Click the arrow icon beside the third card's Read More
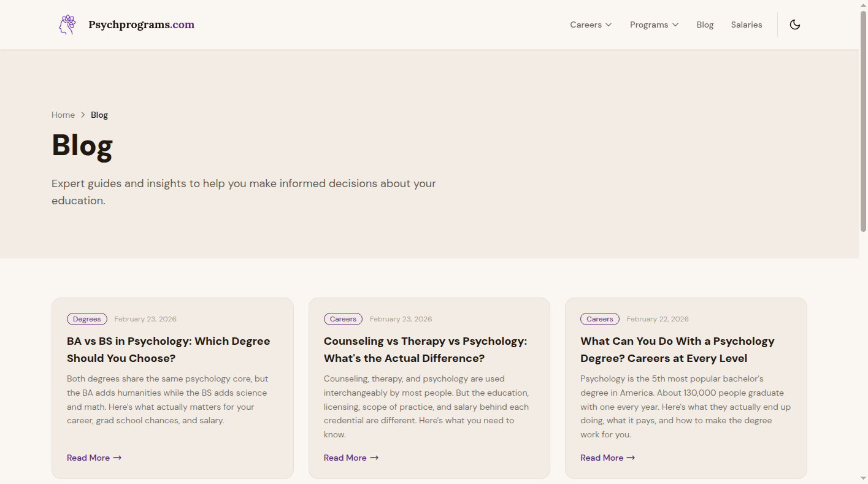Image resolution: width=868 pixels, height=484 pixels. tap(631, 458)
